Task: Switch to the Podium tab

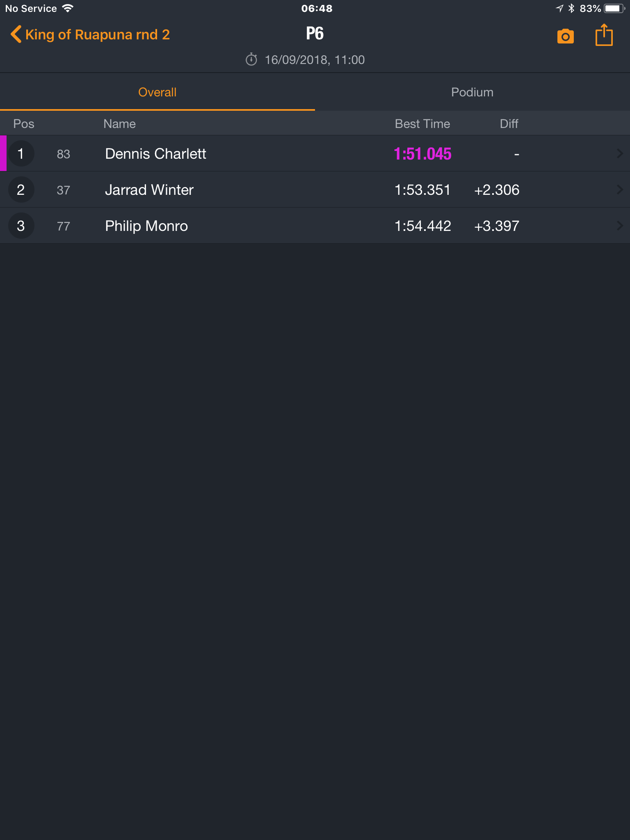Action: click(472, 92)
